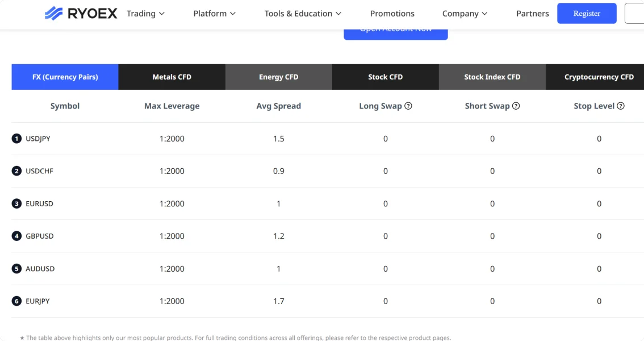Click the 1.5 spread value for USDJPY
Screen dimensions: 644x341
click(278, 139)
